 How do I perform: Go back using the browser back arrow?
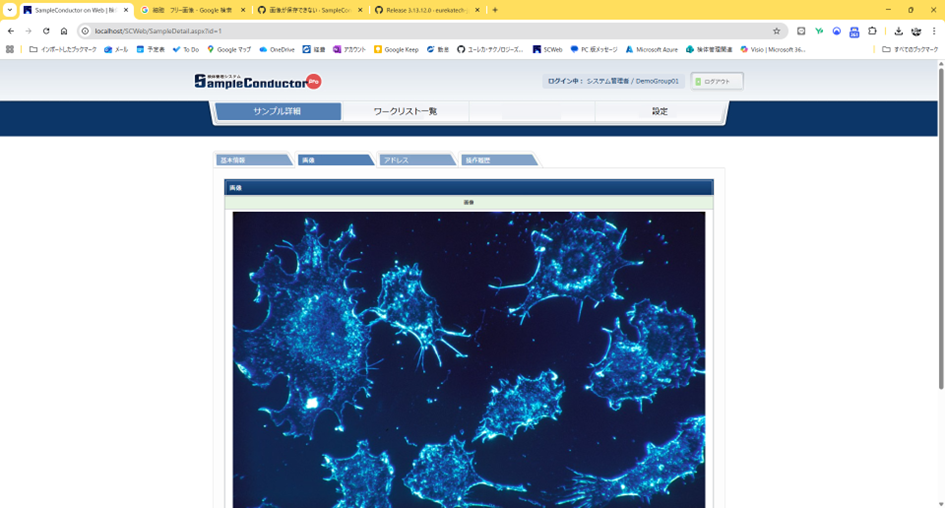coord(11,31)
